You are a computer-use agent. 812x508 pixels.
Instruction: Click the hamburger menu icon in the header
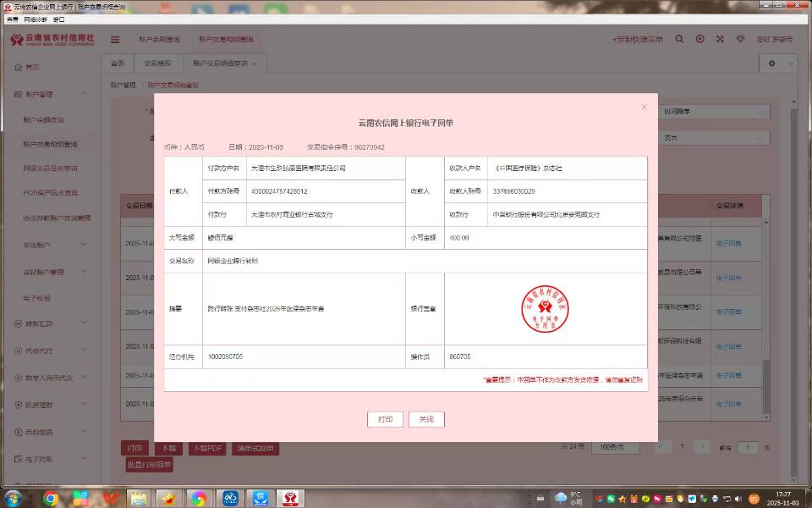pos(115,39)
